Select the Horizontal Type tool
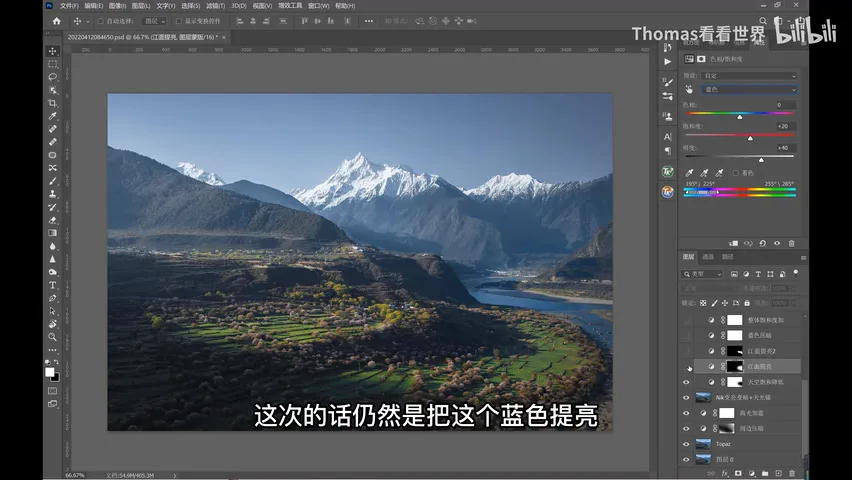Image resolution: width=852 pixels, height=480 pixels. [53, 285]
